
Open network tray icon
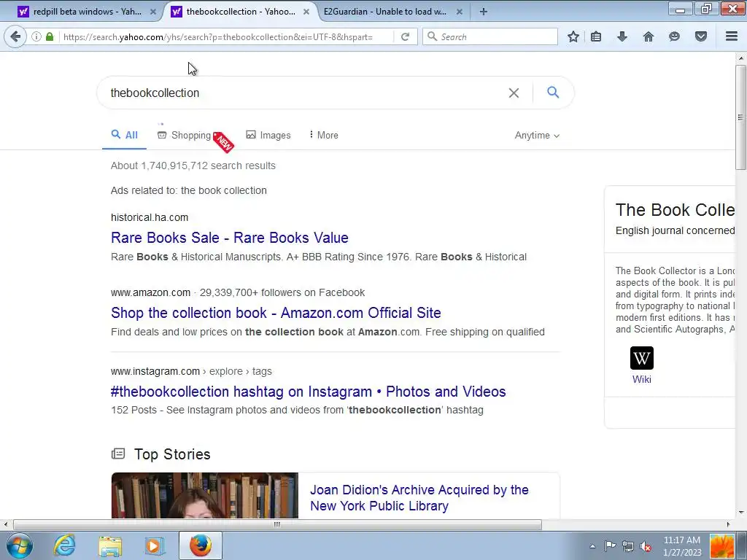[x=628, y=546]
